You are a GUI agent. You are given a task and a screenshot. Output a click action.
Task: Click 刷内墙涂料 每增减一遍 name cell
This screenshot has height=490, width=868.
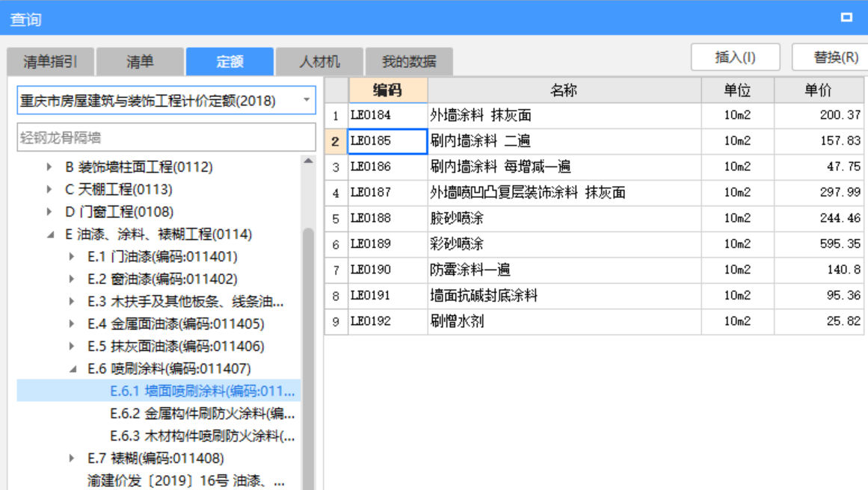point(564,167)
